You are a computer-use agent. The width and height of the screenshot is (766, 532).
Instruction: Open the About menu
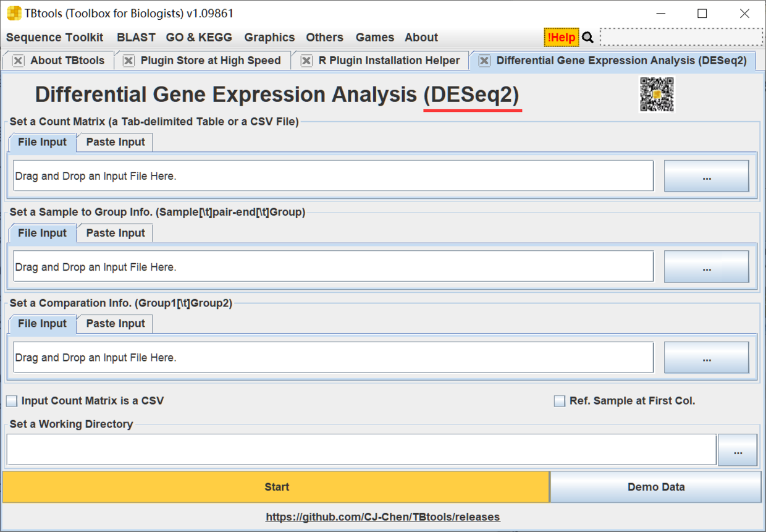(421, 37)
